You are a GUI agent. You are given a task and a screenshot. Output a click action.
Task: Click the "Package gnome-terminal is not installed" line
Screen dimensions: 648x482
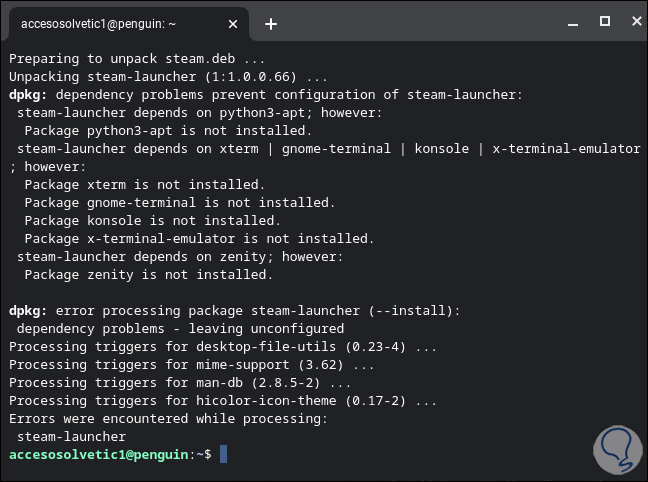(x=180, y=202)
